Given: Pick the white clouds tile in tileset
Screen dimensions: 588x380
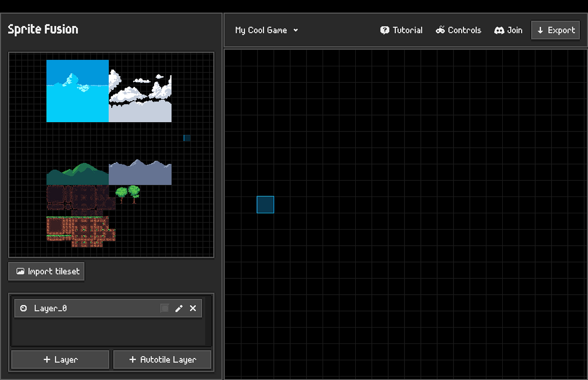Looking at the screenshot, I should pos(140,97).
